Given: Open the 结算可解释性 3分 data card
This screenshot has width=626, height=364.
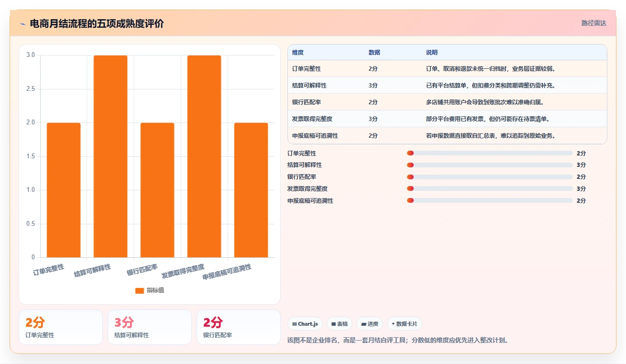Looking at the screenshot, I should 150,327.
